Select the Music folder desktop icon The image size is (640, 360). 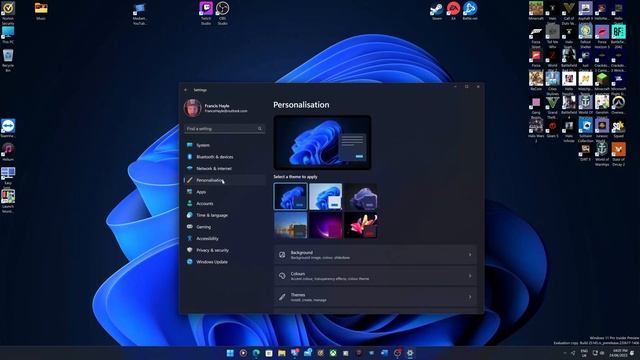click(x=41, y=11)
